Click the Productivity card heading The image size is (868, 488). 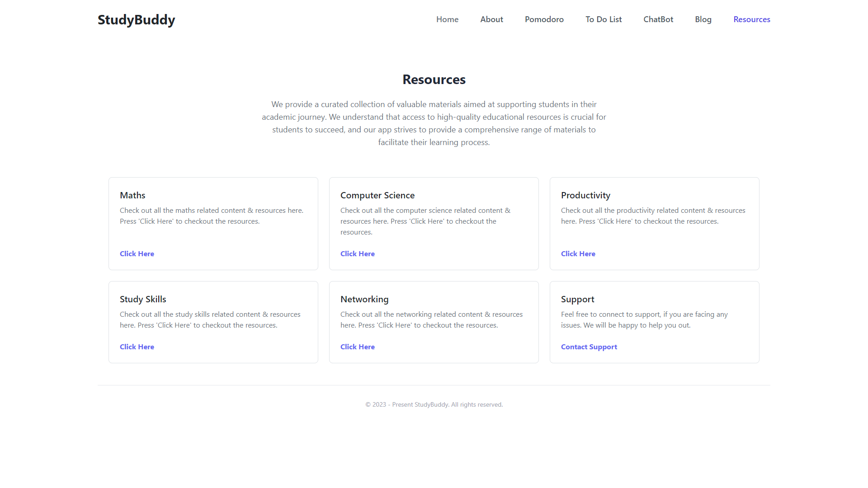[585, 195]
